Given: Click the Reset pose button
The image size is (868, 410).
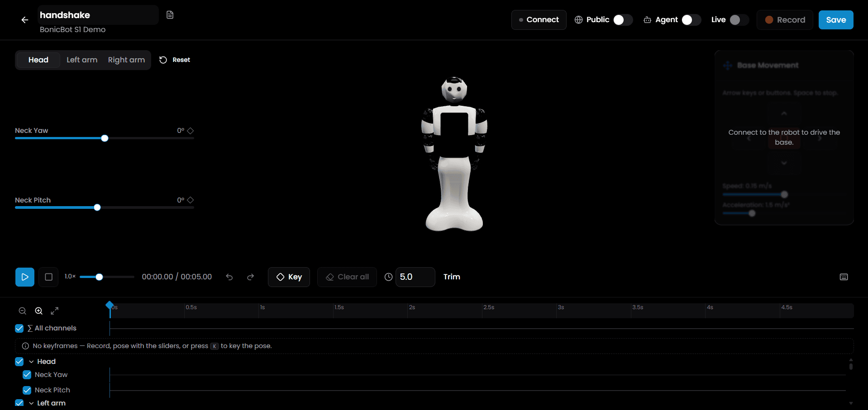Looking at the screenshot, I should (x=175, y=60).
